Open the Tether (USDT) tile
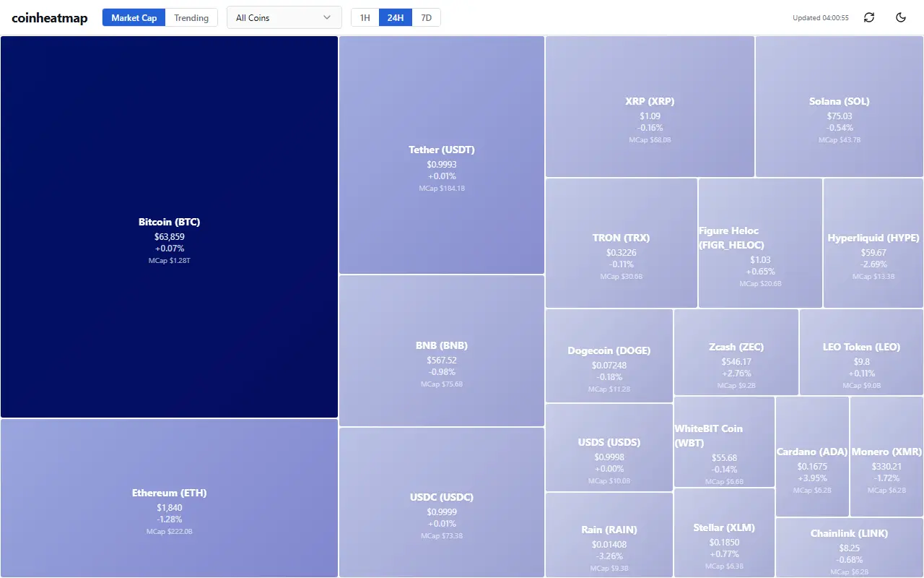 tap(442, 155)
